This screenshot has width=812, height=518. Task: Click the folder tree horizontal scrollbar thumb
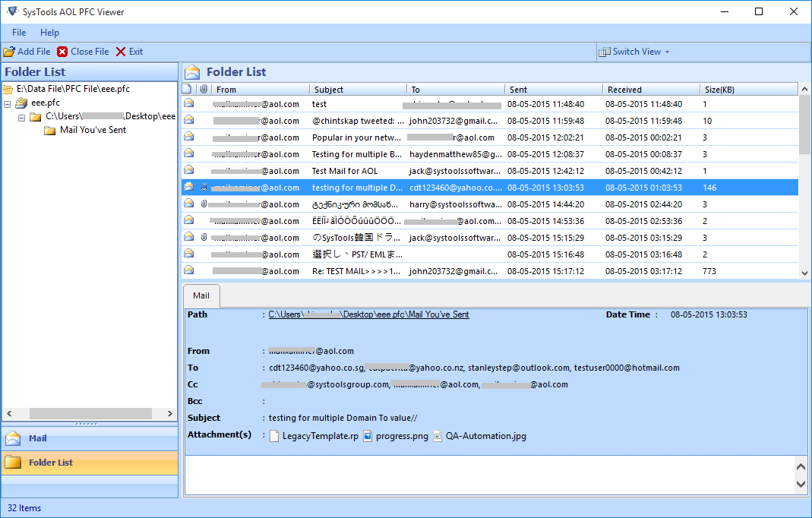point(90,413)
